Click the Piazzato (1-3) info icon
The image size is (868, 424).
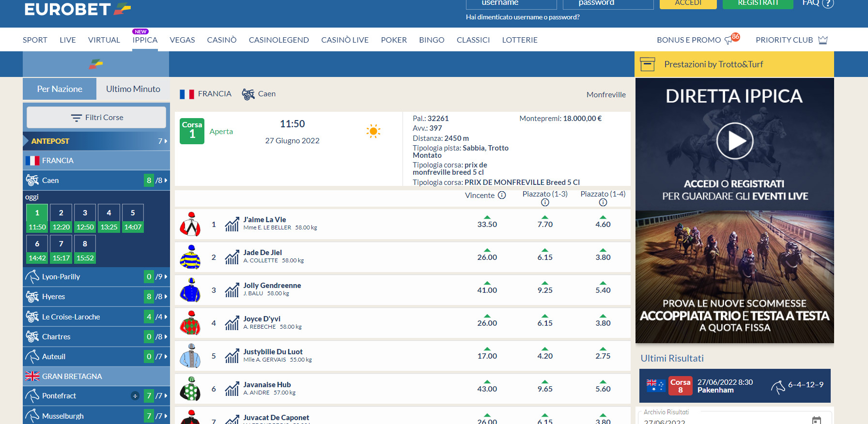[x=545, y=202]
